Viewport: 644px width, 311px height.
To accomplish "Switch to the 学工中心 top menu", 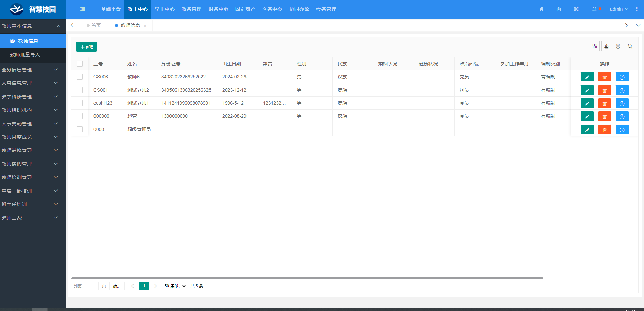I will pyautogui.click(x=164, y=9).
